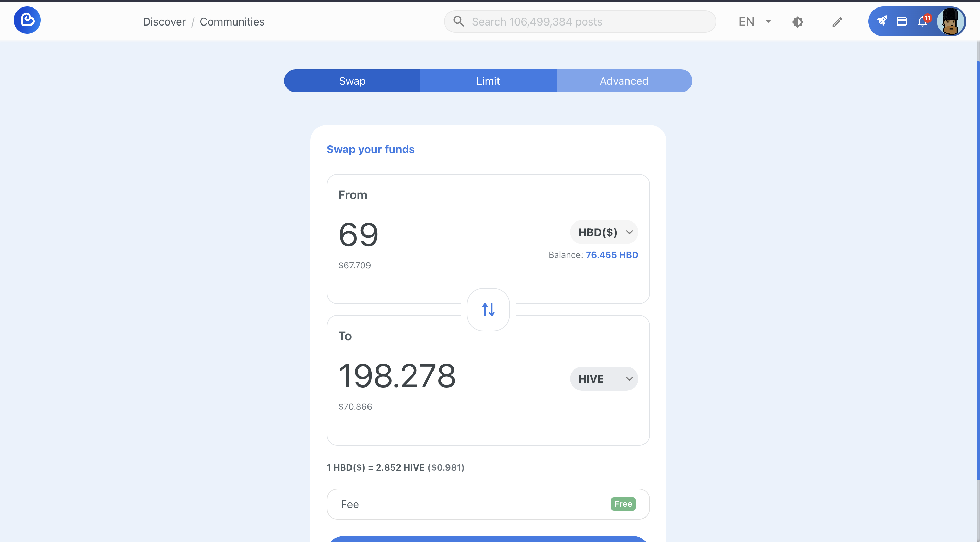Click the $70.866 value under To

[355, 406]
